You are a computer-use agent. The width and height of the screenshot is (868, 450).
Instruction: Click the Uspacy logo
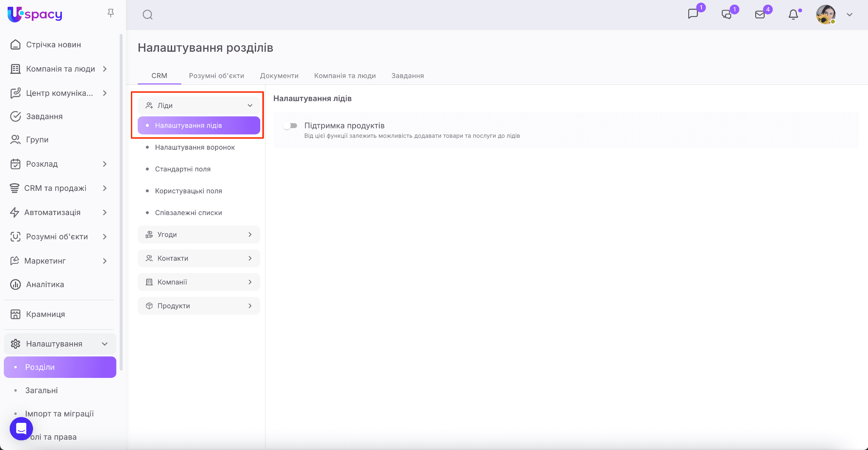pyautogui.click(x=35, y=14)
